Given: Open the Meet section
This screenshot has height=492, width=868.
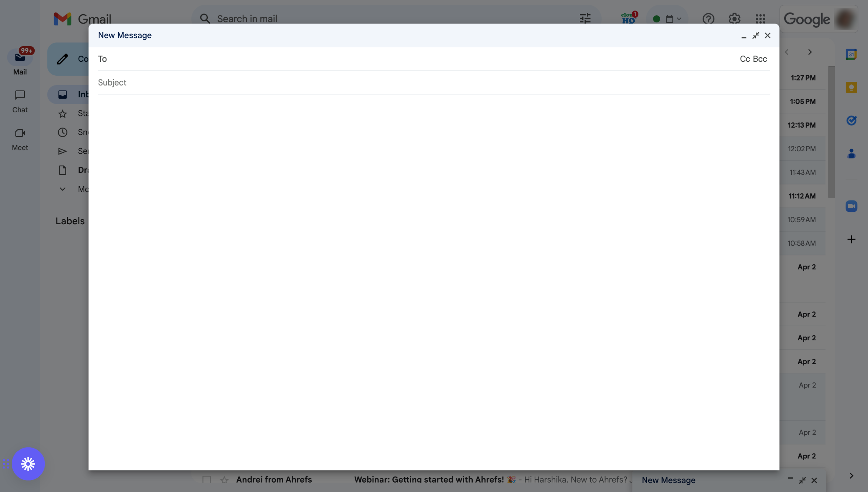Looking at the screenshot, I should [x=20, y=139].
